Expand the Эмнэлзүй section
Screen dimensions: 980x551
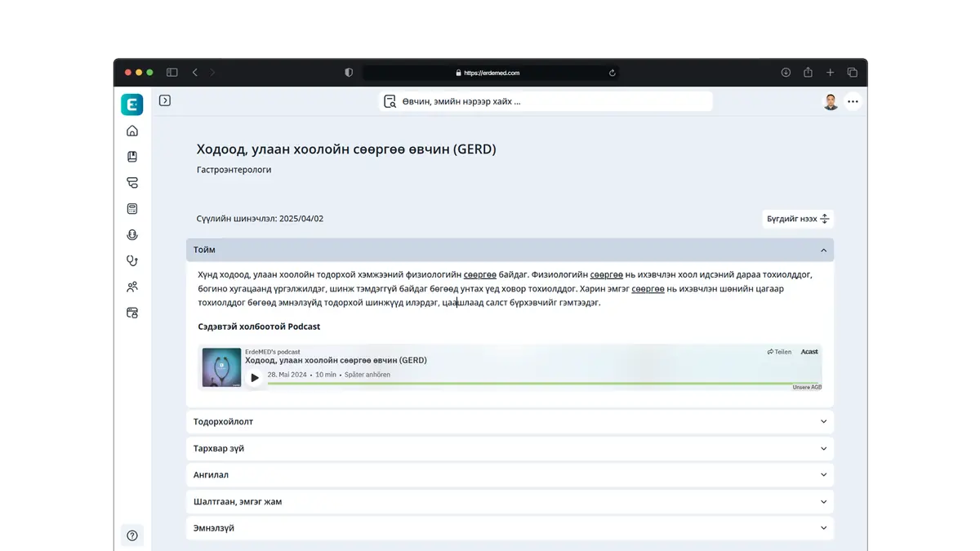(x=510, y=528)
